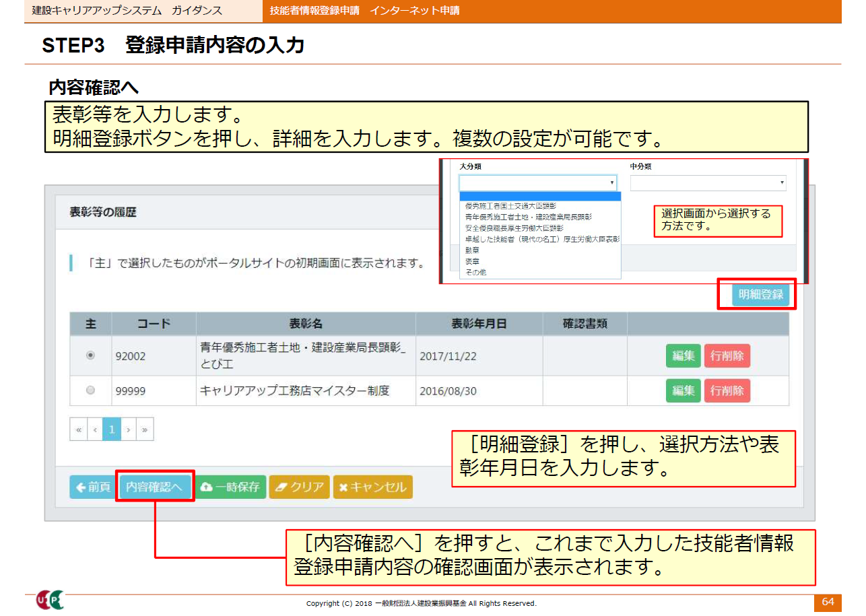Viewport: 866px width, 616px height.
Task: Choose 安全優良職長厚生労働大臣顕彰 option
Action: [540, 228]
